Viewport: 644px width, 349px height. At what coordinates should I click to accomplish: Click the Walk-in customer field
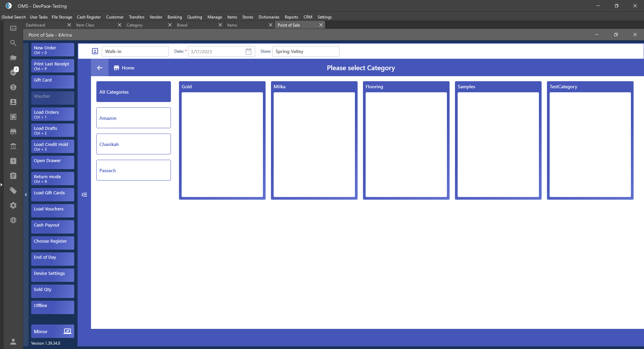135,51
